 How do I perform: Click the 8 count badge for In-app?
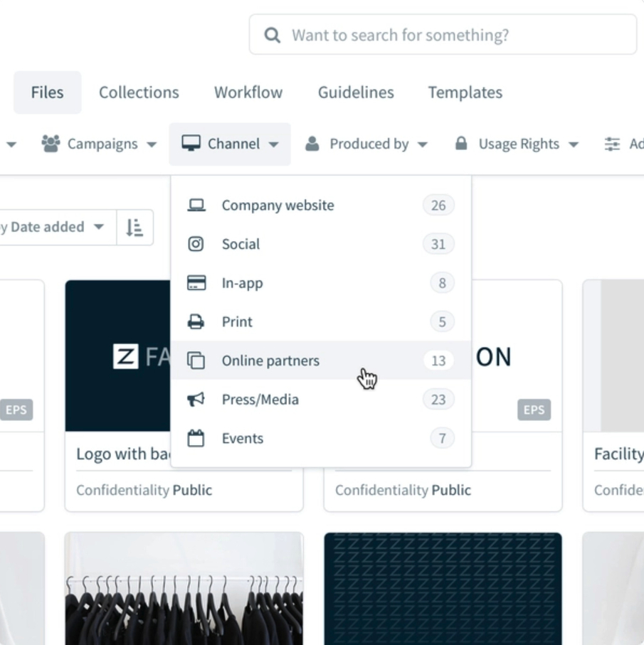[x=442, y=283]
